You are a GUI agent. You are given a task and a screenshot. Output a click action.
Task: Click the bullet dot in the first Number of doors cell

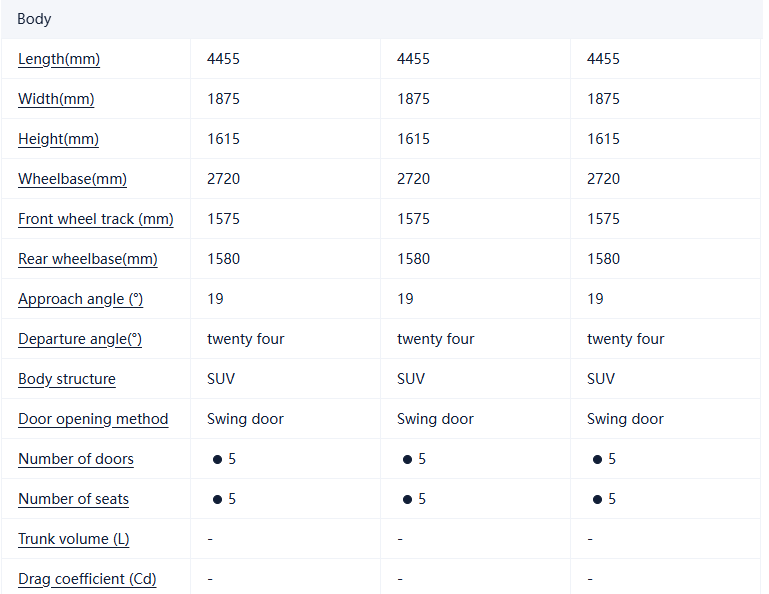(x=217, y=459)
